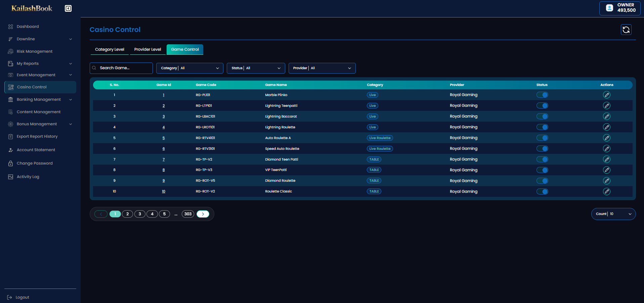Open the OWNER profile avatar menu
Viewport: 644px width, 303px height.
click(x=609, y=8)
